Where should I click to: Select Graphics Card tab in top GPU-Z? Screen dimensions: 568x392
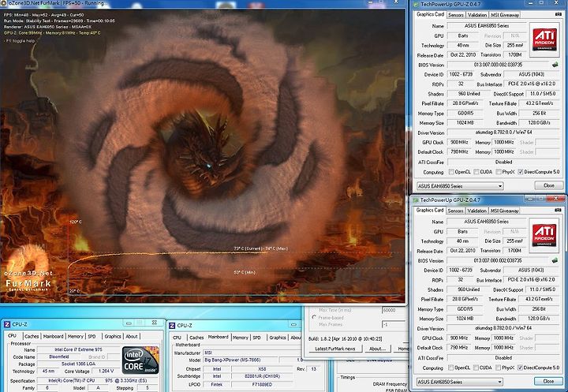[430, 14]
